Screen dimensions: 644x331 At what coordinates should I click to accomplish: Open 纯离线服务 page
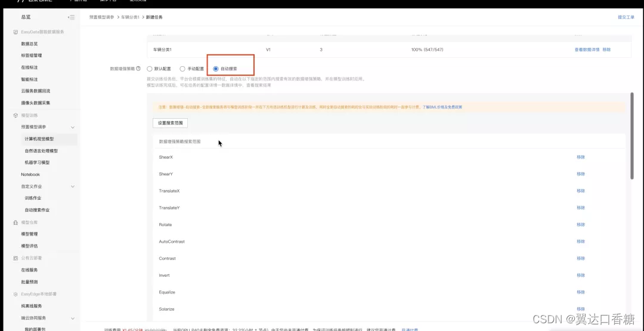pos(32,306)
